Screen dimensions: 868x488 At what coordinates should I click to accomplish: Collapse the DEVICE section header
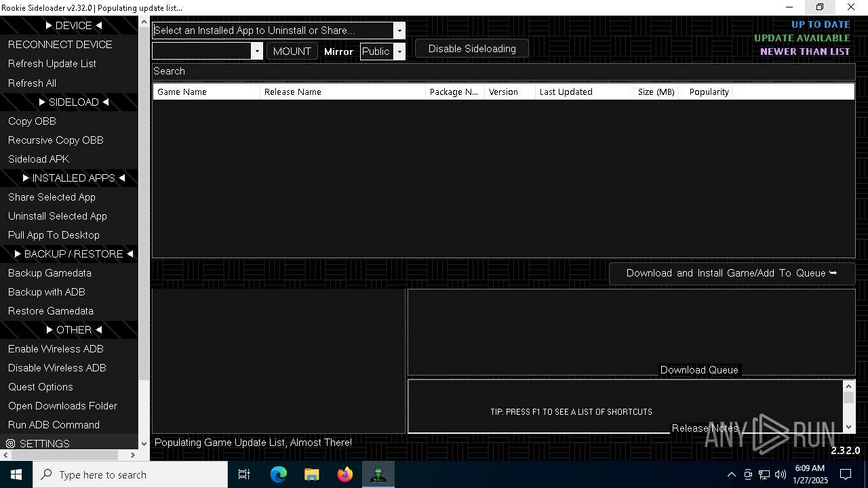(x=73, y=25)
